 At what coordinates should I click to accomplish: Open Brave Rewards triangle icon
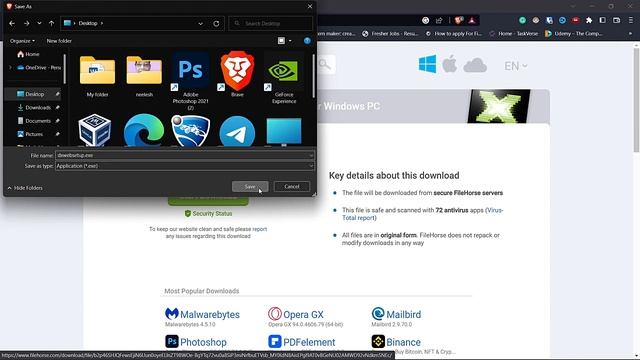tap(472, 20)
